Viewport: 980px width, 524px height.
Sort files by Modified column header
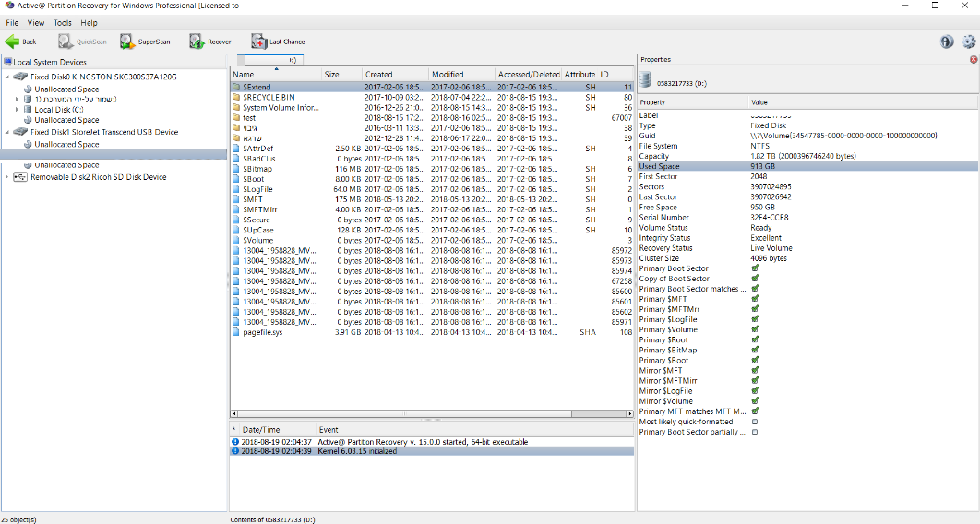(462, 75)
